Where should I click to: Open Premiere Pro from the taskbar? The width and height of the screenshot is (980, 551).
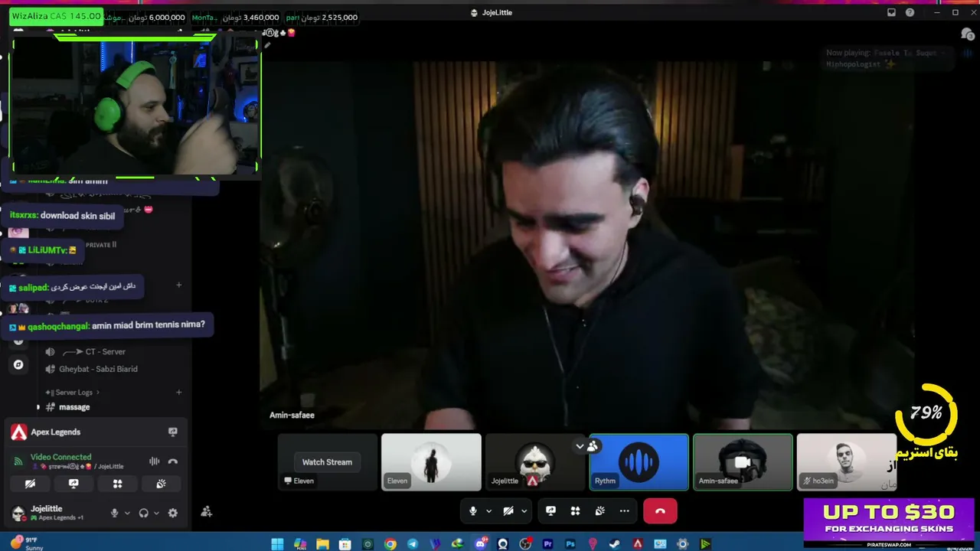547,544
